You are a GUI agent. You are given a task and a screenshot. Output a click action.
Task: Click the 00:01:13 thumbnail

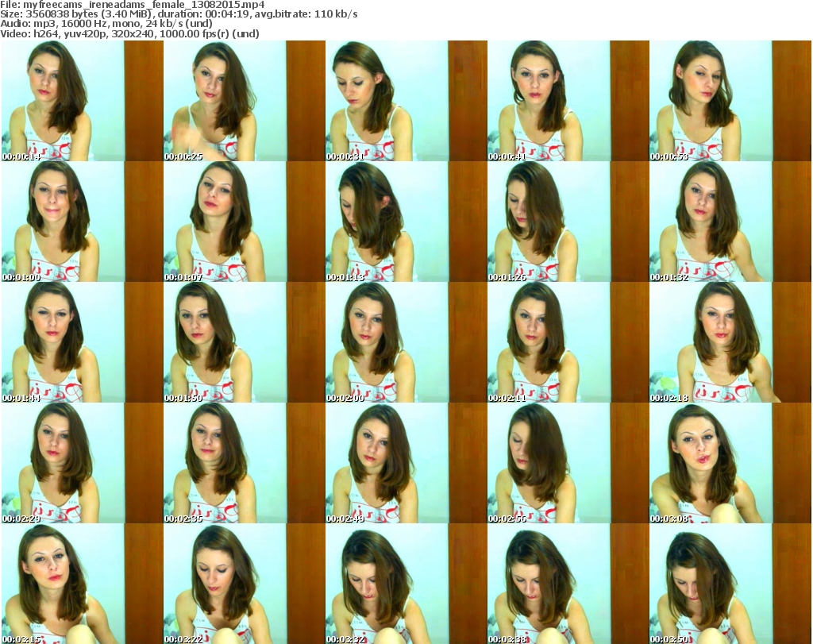click(x=406, y=222)
